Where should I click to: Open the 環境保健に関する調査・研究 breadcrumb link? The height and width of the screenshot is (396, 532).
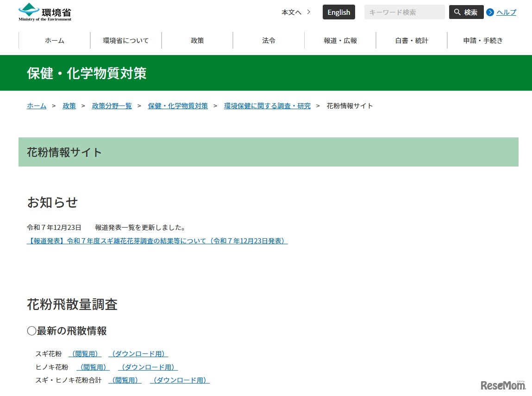pos(267,105)
